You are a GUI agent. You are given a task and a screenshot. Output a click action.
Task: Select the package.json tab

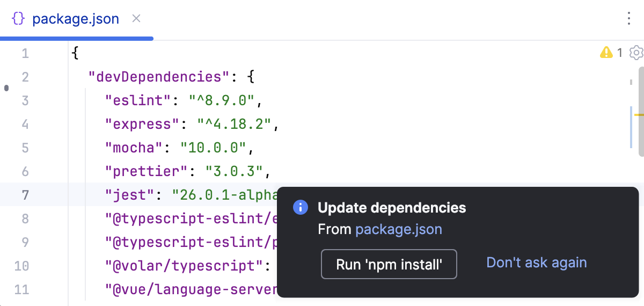pyautogui.click(x=75, y=19)
